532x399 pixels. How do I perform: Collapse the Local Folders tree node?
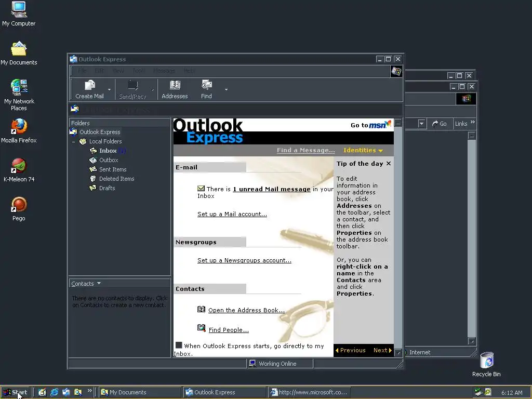73,142
